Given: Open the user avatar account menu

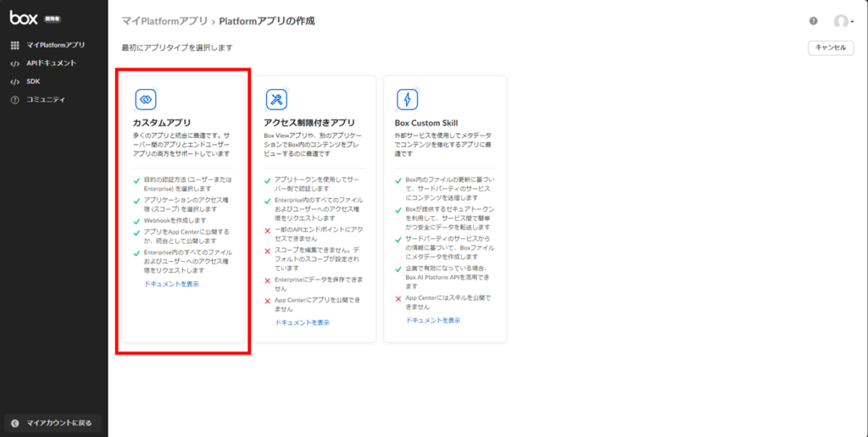Looking at the screenshot, I should pyautogui.click(x=843, y=21).
